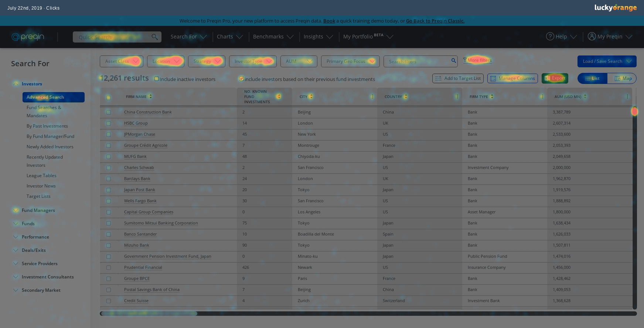Image resolution: width=644 pixels, height=328 pixels.
Task: Click the Lucky Orange logo
Action: click(x=616, y=8)
